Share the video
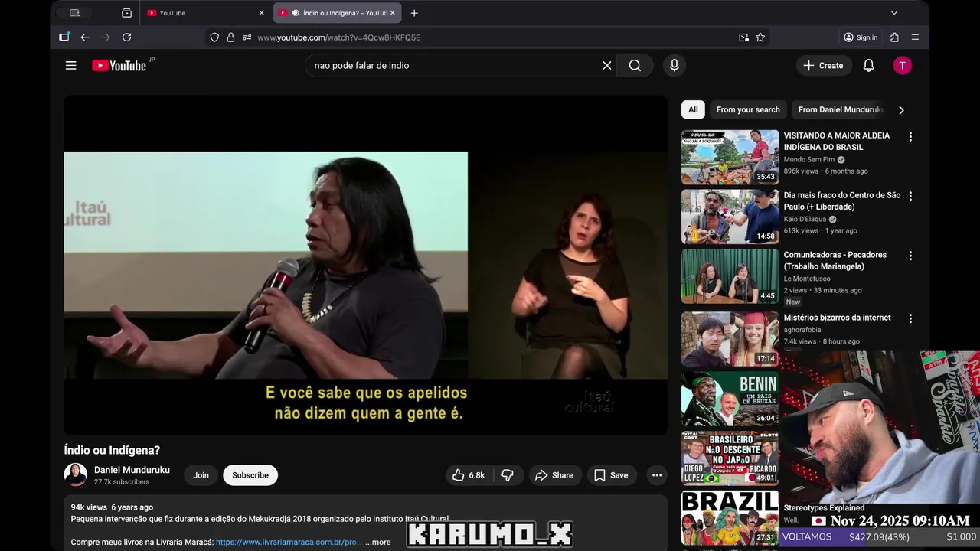 [554, 475]
